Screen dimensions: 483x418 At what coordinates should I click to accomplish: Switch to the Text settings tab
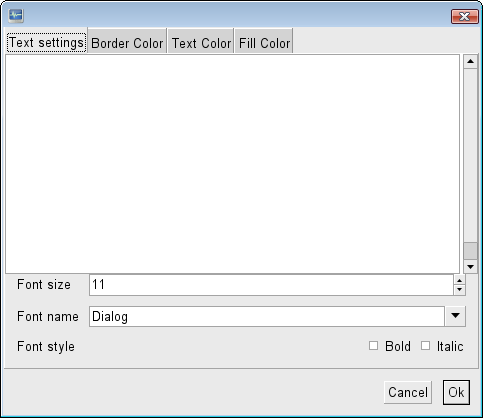point(46,43)
